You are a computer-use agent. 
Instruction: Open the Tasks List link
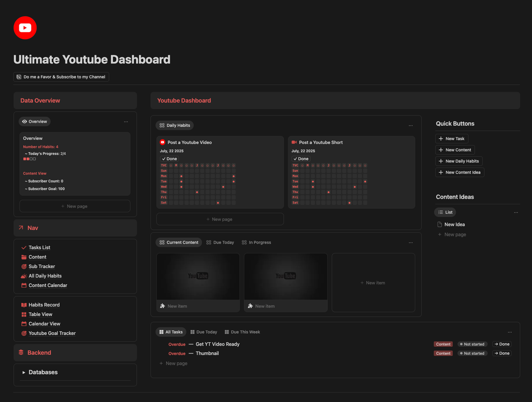pos(39,248)
